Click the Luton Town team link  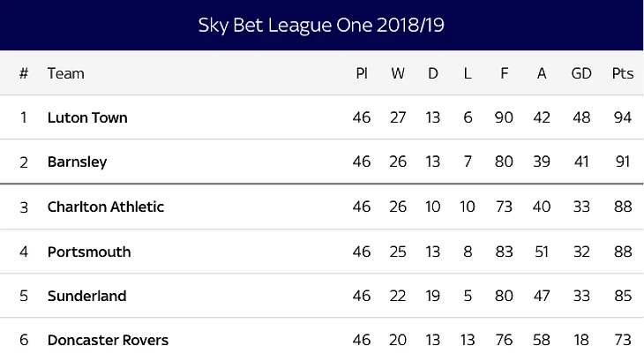87,117
